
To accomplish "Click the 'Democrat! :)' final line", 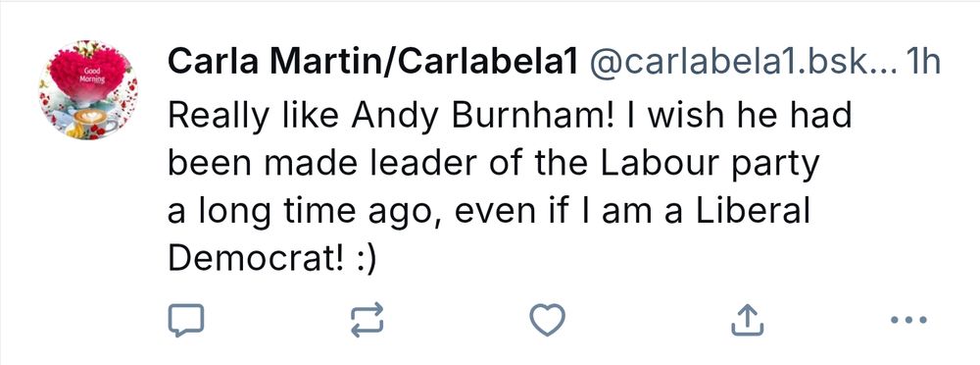I will [272, 259].
